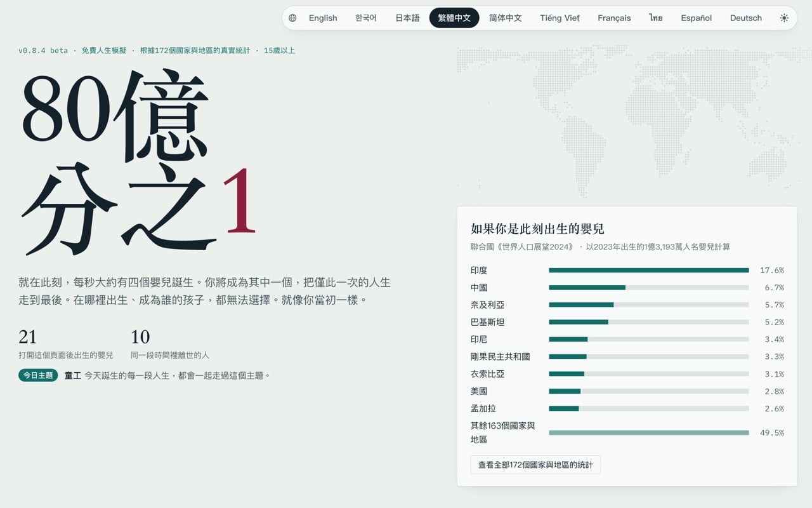Viewport: 812px width, 508px height.
Task: Select the 繁體中文 language option
Action: click(x=454, y=18)
